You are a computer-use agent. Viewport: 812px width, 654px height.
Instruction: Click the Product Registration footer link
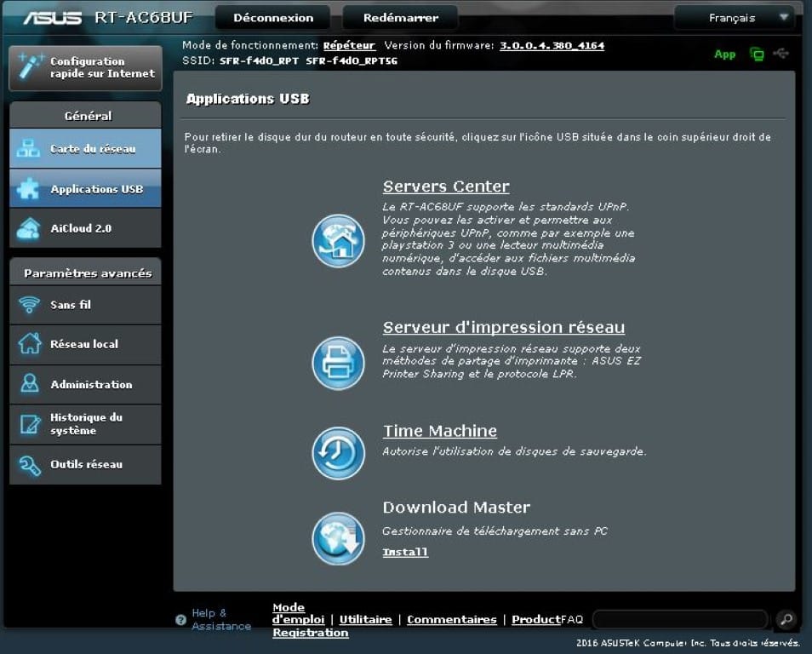click(536, 620)
